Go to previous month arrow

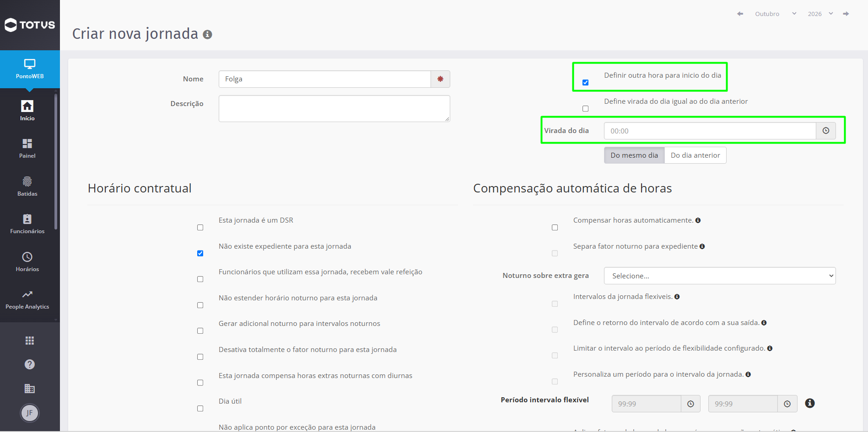(740, 14)
